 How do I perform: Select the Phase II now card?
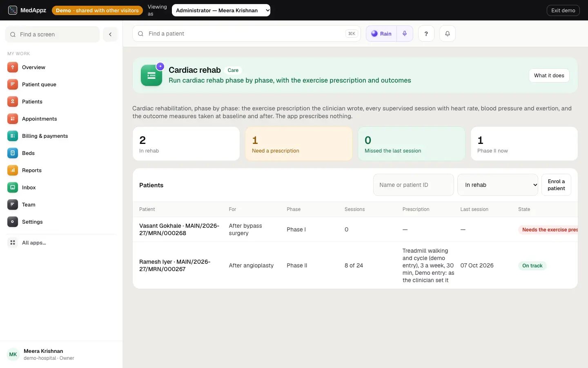point(524,144)
